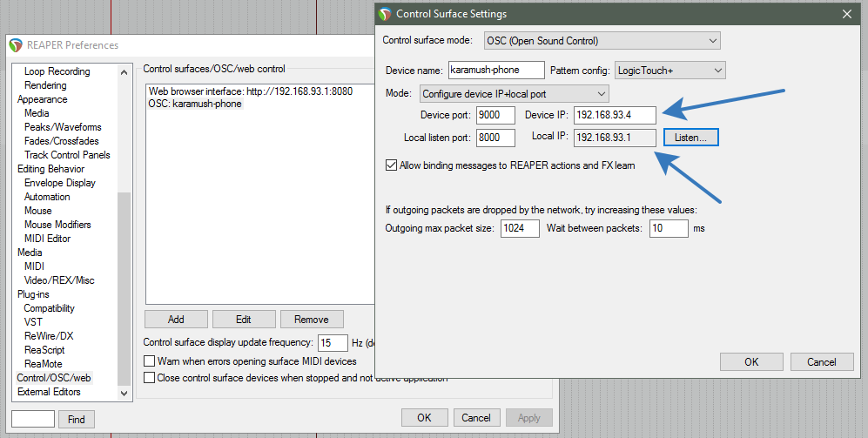Select MIDI under Media in the tree
Viewport: 868px width, 438px height.
[x=34, y=266]
